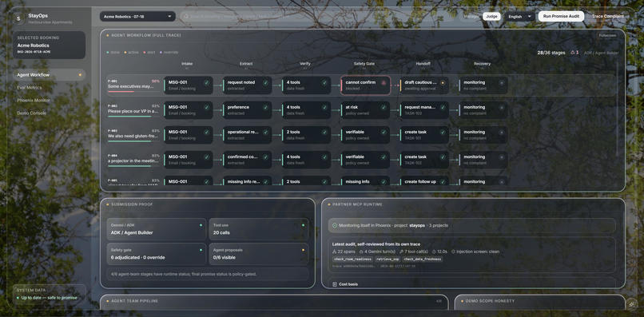The width and height of the screenshot is (644, 317).
Task: Click check icon on request mana... stage
Action: point(443,107)
